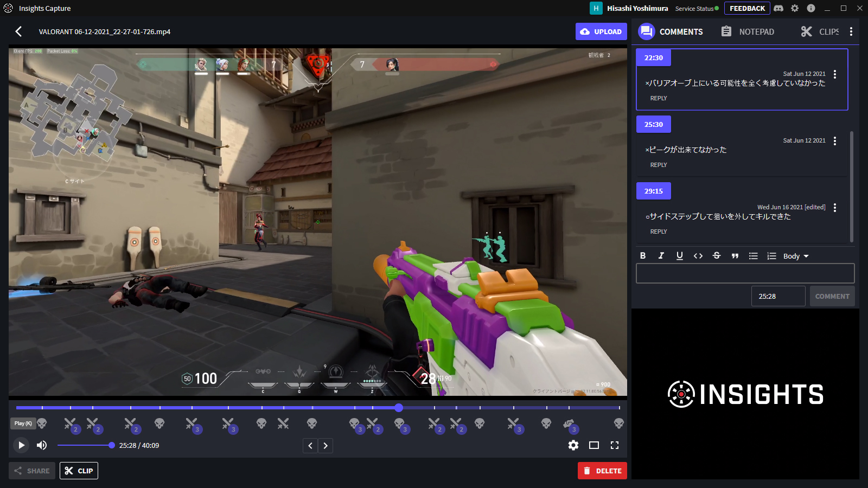This screenshot has width=868, height=488.
Task: Submit with the Comment button
Action: tap(832, 296)
